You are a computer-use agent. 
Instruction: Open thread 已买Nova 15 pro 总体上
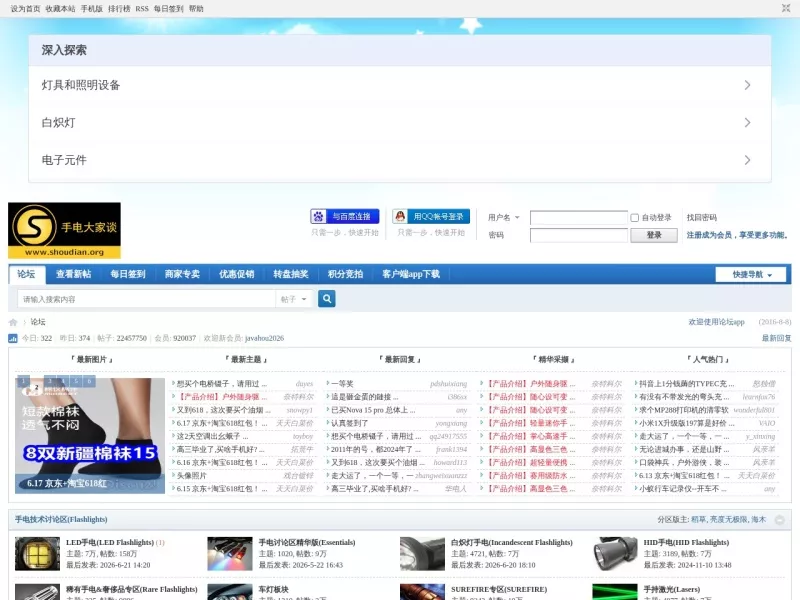(373, 410)
